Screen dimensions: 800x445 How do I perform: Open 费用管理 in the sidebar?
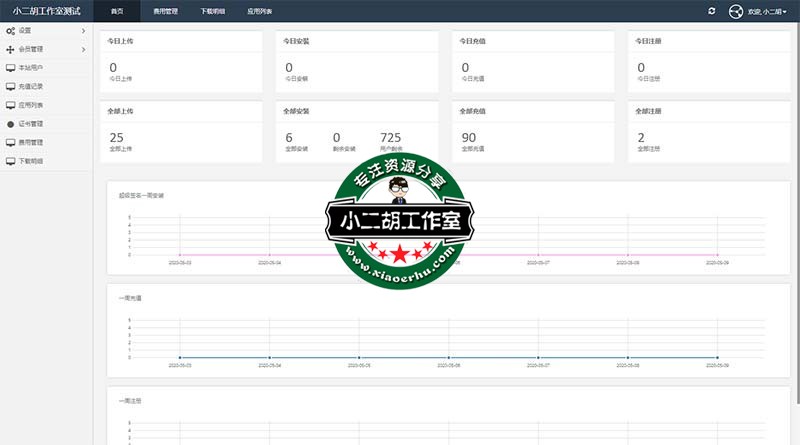click(x=31, y=142)
